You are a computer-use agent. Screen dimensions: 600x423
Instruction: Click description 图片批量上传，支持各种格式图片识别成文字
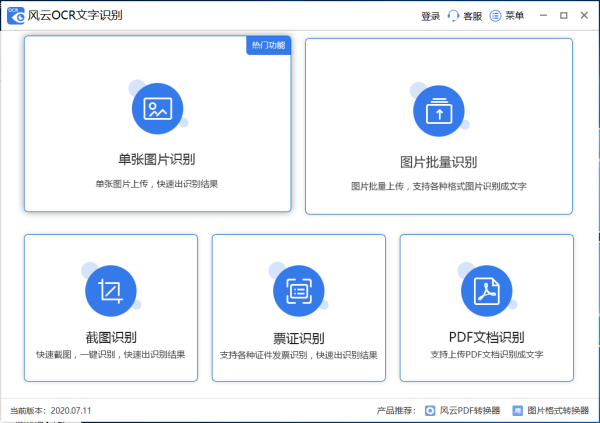(439, 186)
